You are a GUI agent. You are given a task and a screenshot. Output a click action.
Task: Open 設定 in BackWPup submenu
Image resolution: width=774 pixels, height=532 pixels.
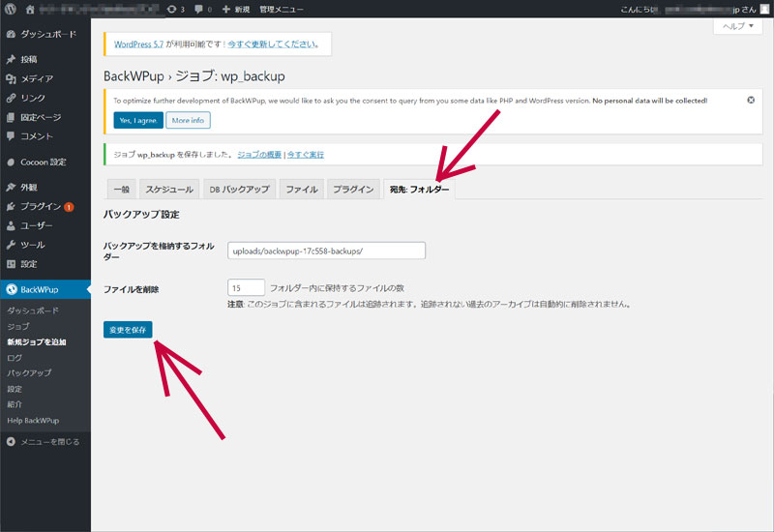(x=15, y=389)
